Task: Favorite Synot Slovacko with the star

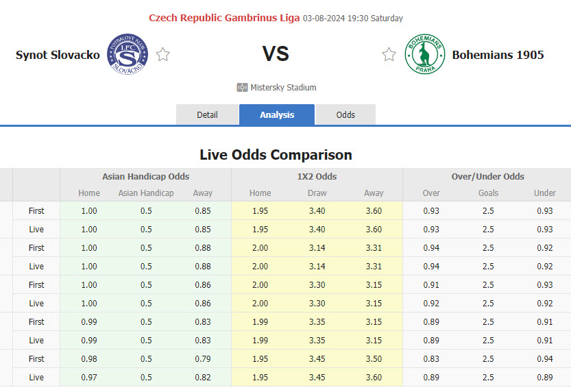Action: click(x=162, y=54)
